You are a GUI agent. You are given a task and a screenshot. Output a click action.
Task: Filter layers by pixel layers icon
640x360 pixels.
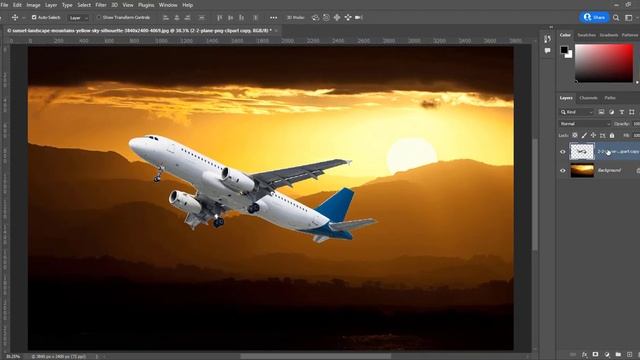(x=601, y=112)
